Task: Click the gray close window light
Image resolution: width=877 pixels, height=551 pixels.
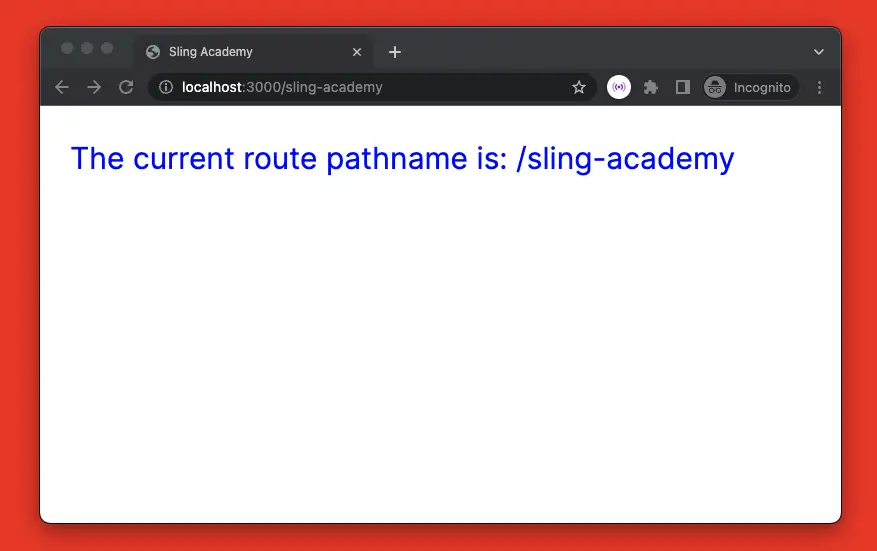Action: (x=67, y=48)
